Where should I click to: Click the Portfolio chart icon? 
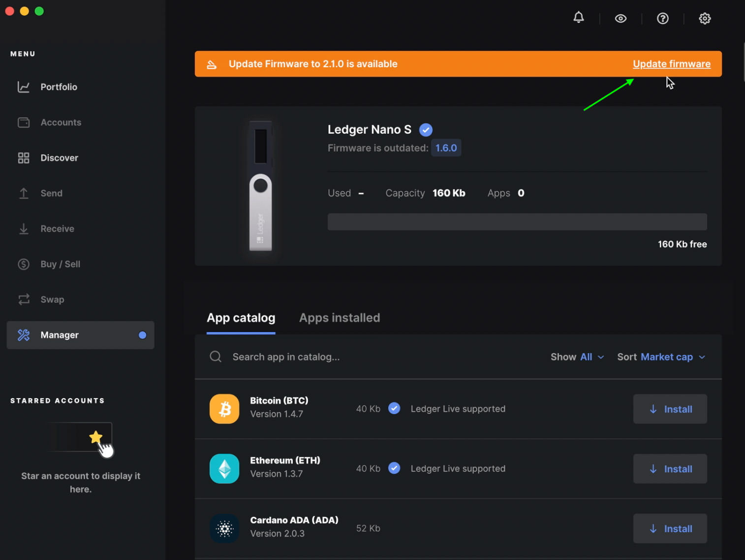click(x=24, y=87)
